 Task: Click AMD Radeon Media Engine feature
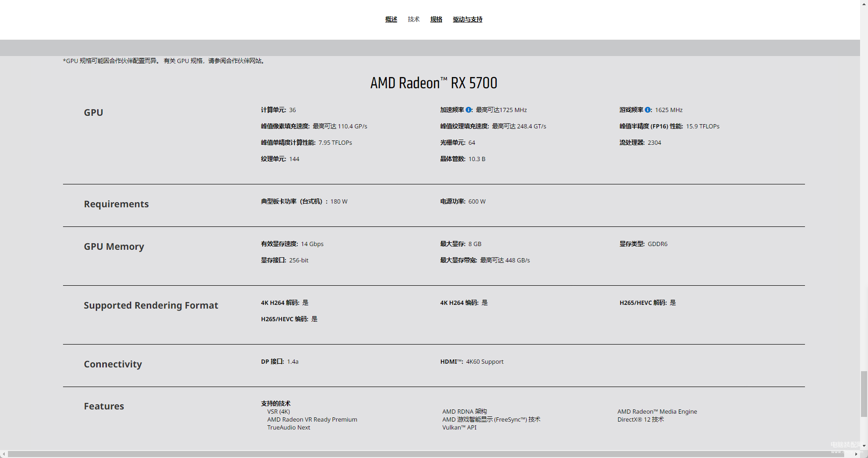coord(657,411)
